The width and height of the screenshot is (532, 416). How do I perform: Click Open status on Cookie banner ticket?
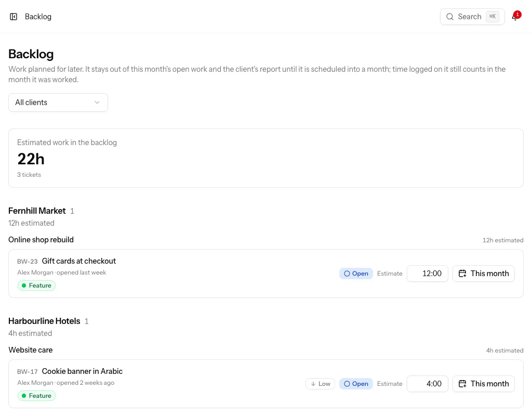(356, 383)
